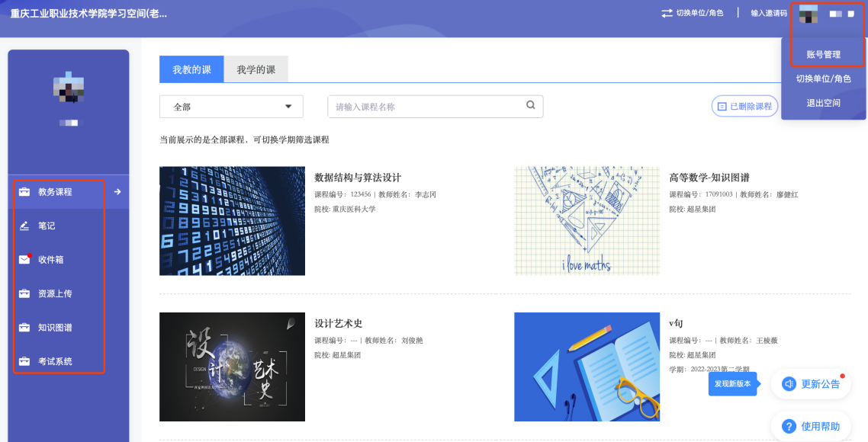Click the 更新公告 speaker icon

pyautogui.click(x=789, y=384)
